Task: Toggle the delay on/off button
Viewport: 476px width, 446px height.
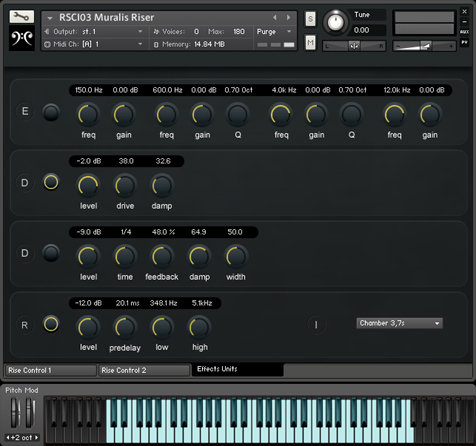Action: click(51, 253)
